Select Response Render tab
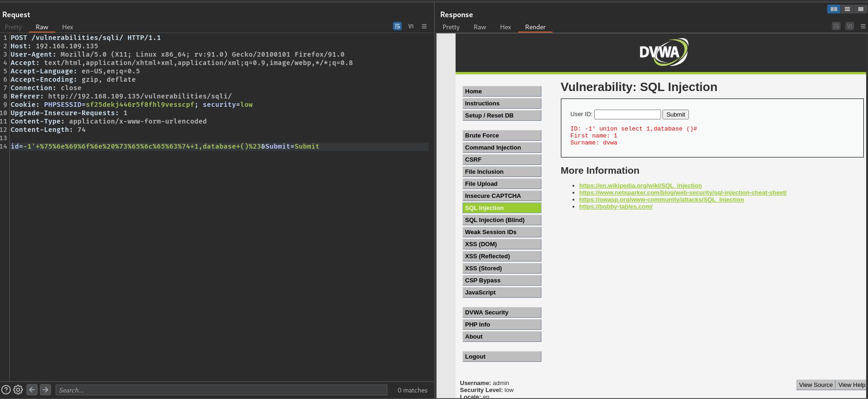 (535, 27)
